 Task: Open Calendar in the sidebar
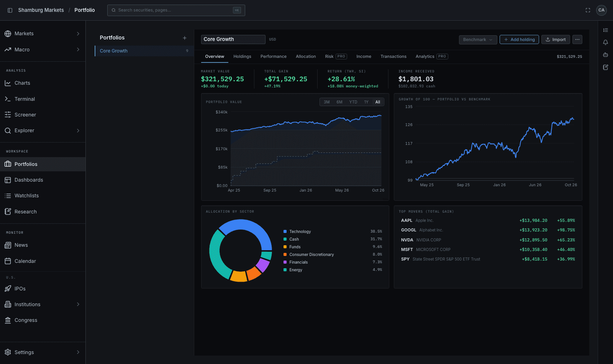point(43,261)
